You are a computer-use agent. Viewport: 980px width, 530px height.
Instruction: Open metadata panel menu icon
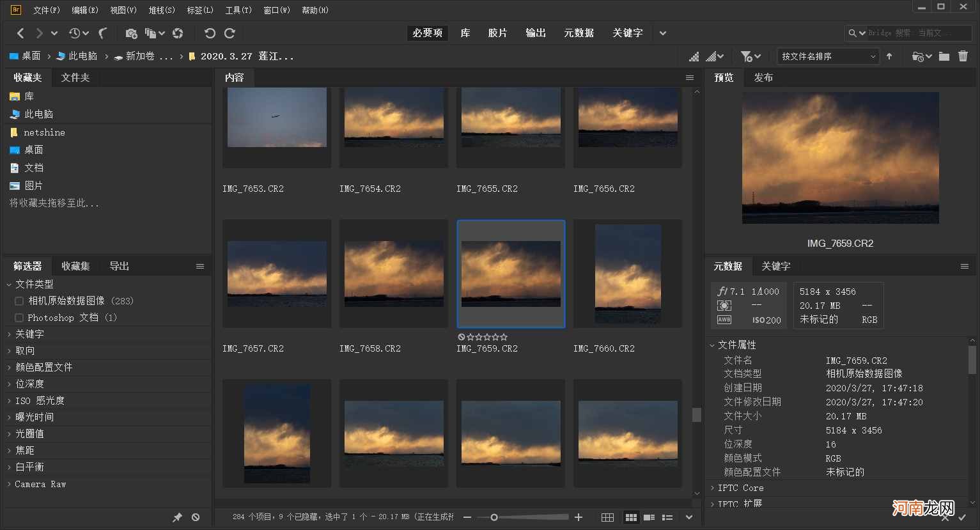(x=965, y=266)
